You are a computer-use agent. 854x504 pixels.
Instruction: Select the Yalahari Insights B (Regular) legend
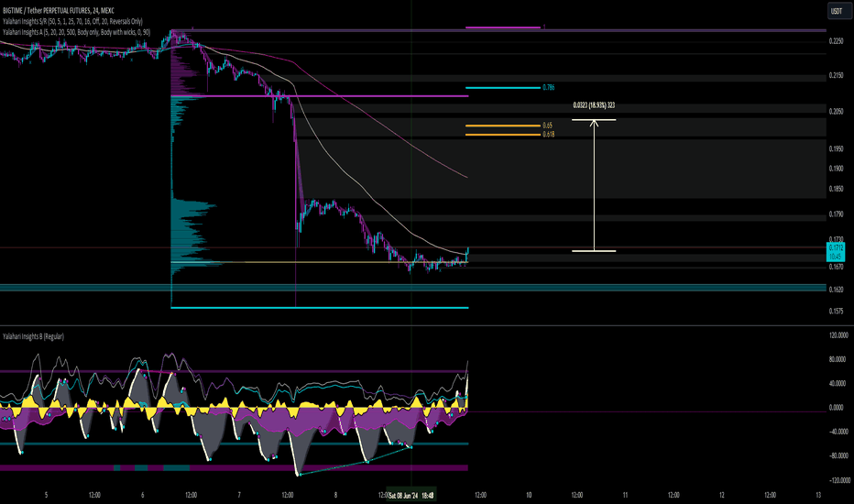point(33,336)
